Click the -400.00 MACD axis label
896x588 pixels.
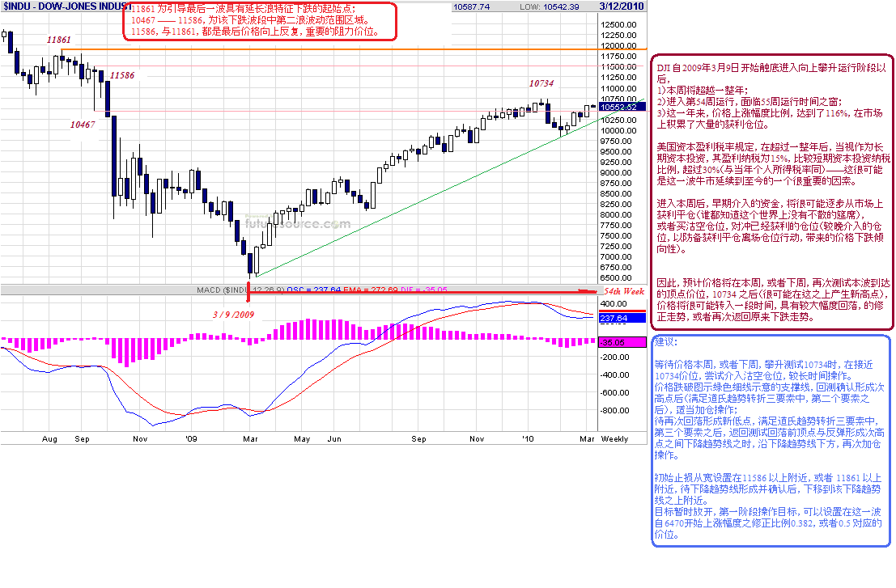click(614, 375)
